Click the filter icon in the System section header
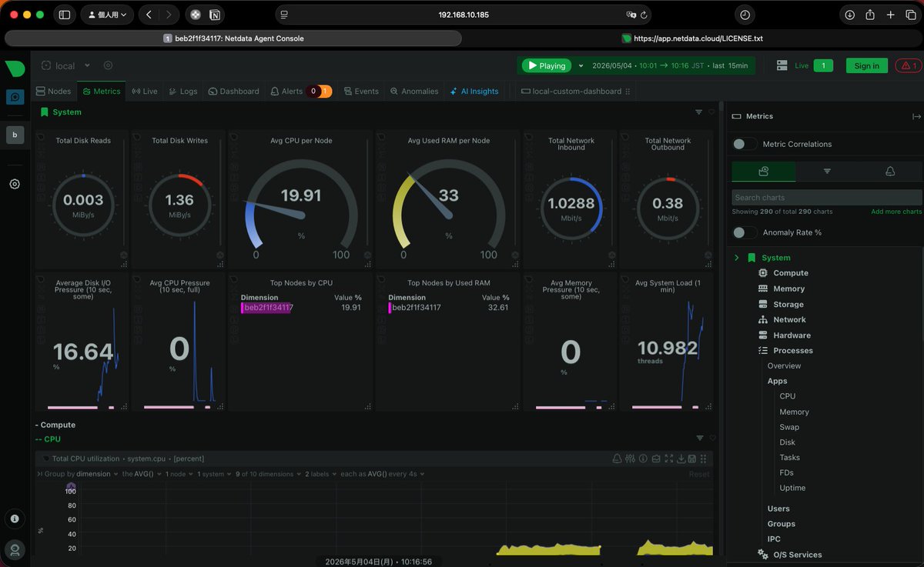Image resolution: width=924 pixels, height=567 pixels. pos(699,112)
